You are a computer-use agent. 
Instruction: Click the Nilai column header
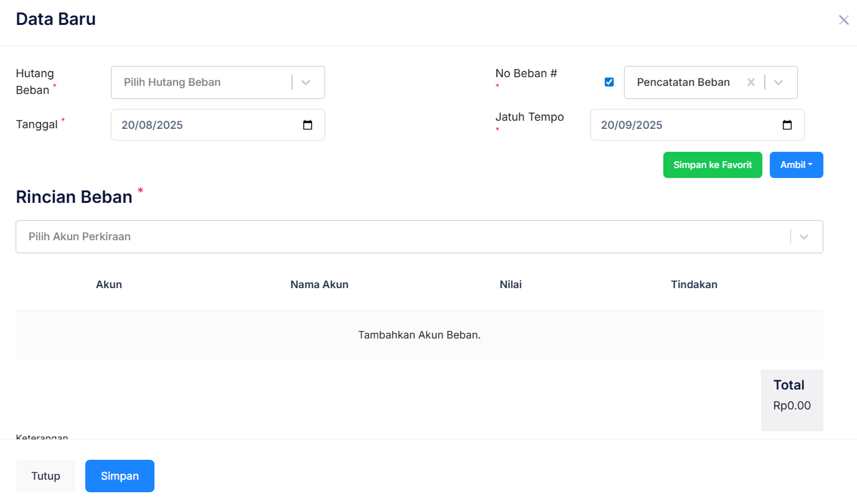click(x=511, y=284)
